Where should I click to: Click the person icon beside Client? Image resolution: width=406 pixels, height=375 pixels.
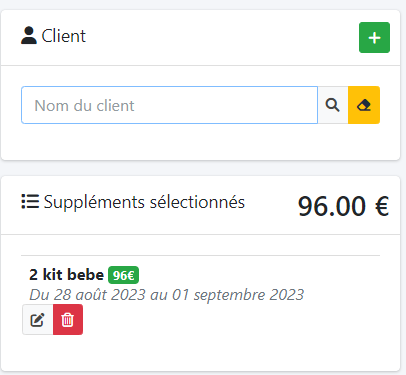[29, 35]
